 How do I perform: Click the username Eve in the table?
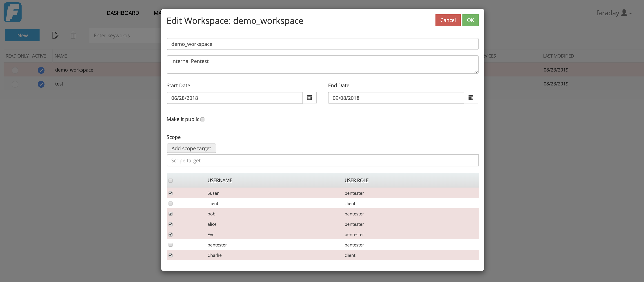coord(211,235)
